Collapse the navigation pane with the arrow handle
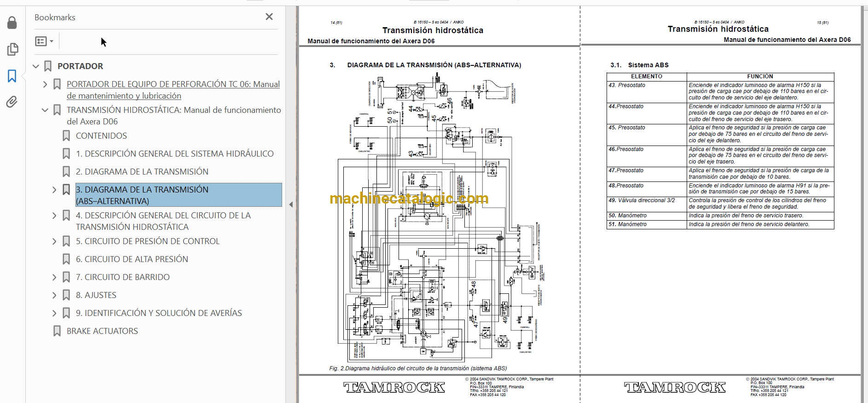The width and height of the screenshot is (868, 403). click(x=291, y=204)
